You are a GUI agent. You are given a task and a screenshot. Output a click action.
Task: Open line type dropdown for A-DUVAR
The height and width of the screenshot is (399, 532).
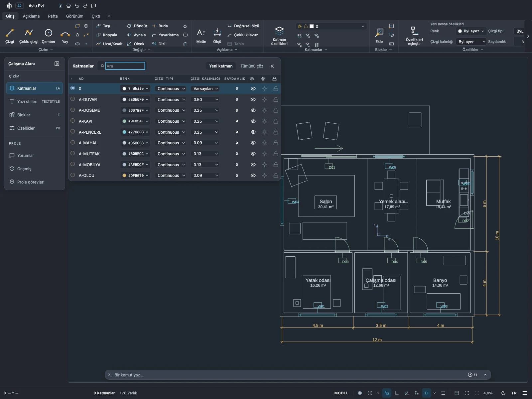(x=171, y=99)
